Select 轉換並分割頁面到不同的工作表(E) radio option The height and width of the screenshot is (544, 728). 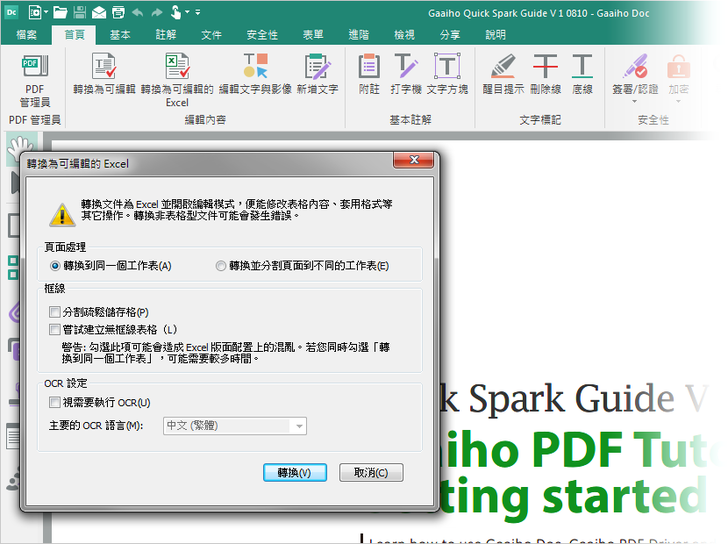tap(302, 266)
